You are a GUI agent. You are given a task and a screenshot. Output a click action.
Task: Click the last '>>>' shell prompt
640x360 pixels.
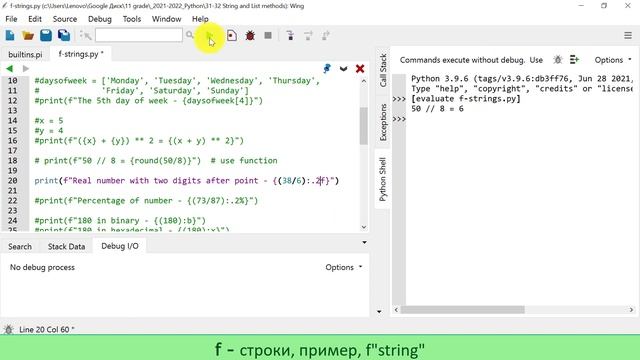point(399,119)
